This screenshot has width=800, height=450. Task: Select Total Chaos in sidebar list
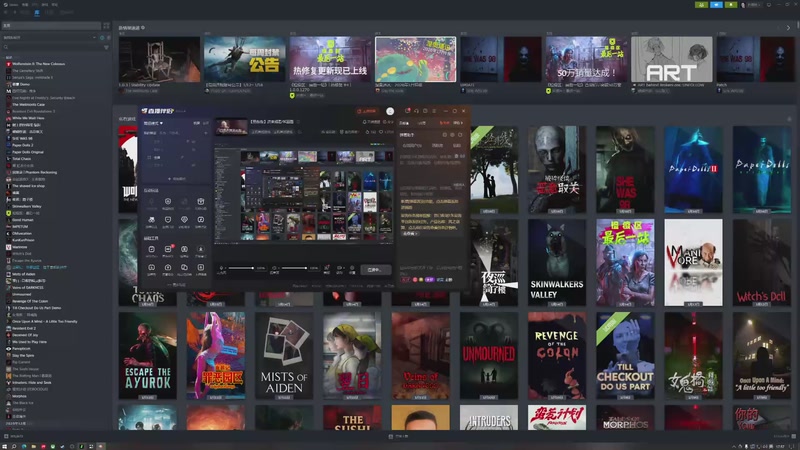(21, 159)
